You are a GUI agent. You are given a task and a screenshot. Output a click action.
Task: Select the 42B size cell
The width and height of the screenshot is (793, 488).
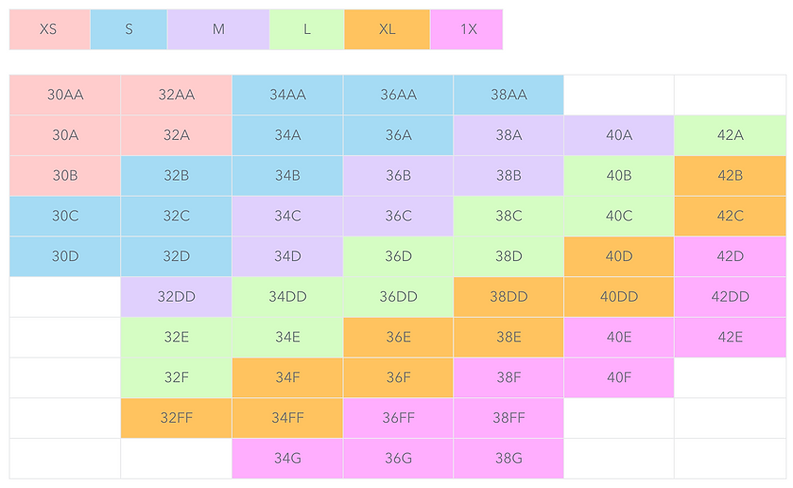730,176
